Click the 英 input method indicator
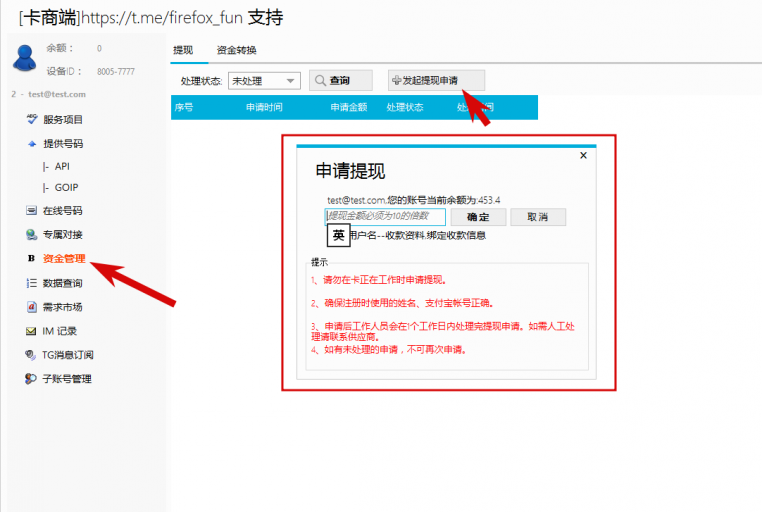 point(339,235)
